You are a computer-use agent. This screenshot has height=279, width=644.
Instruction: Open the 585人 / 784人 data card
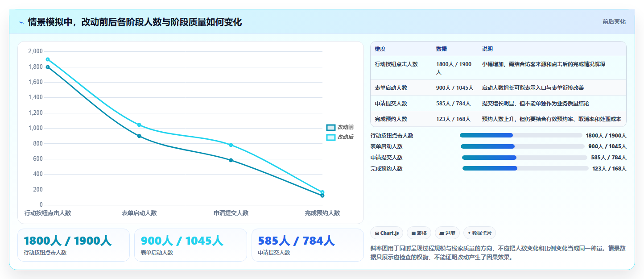(x=308, y=245)
